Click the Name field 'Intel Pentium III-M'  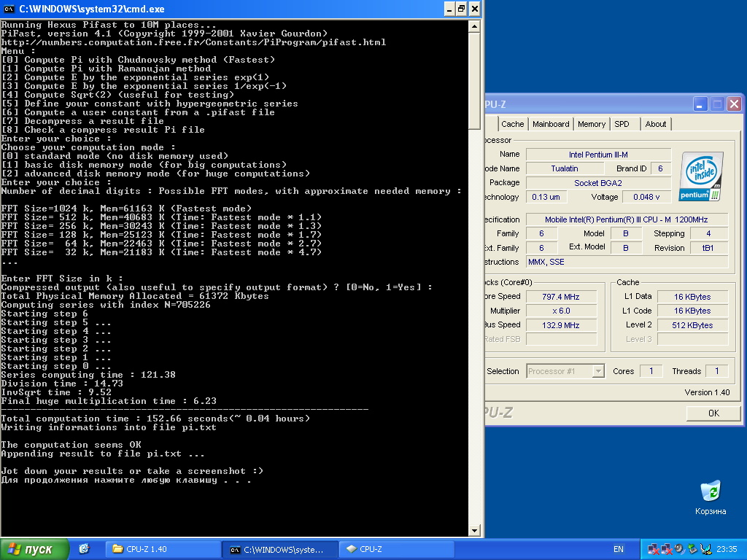[598, 155]
